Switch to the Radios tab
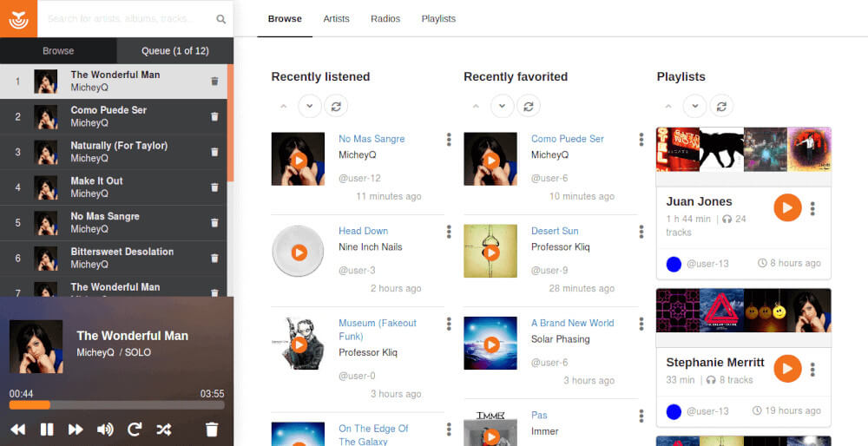 [x=385, y=18]
